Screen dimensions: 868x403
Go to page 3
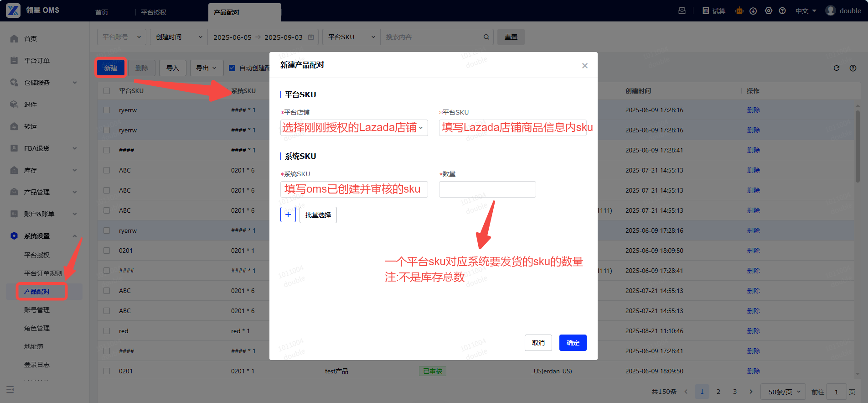point(735,392)
